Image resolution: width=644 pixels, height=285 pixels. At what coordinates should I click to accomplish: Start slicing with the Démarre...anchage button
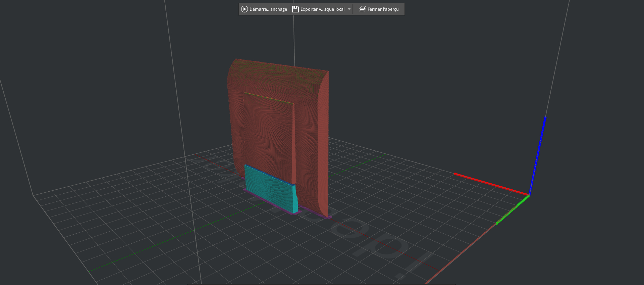tap(264, 9)
